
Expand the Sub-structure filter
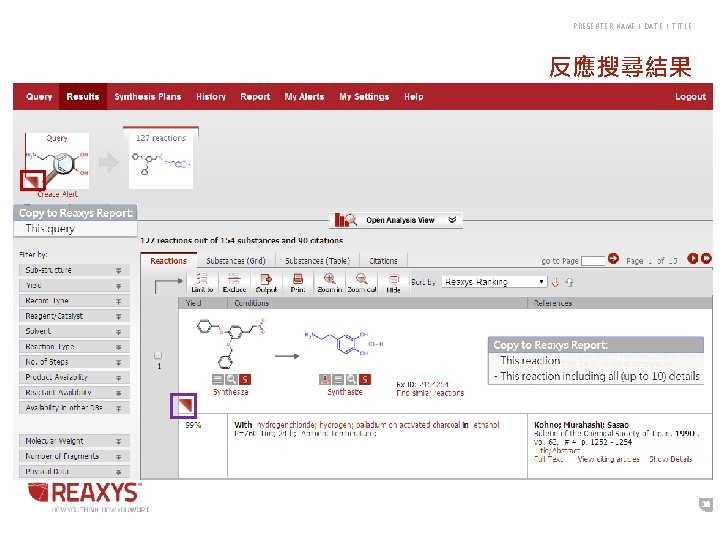click(74, 270)
